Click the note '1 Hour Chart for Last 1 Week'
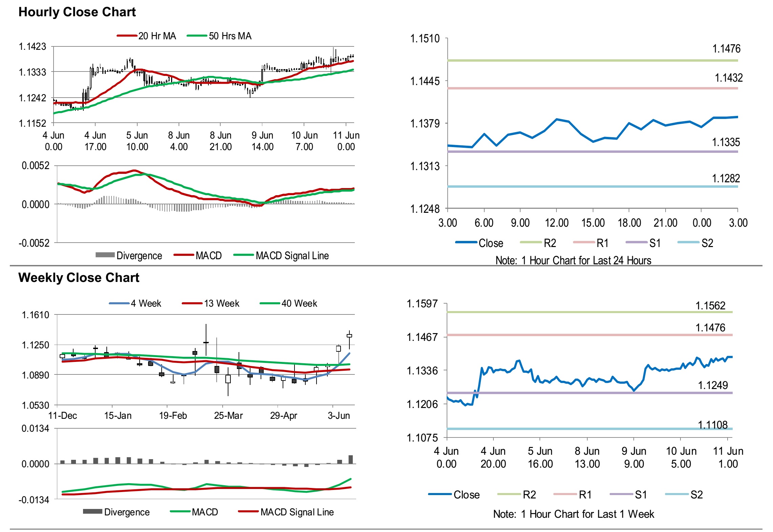773x532 pixels. [x=573, y=514]
